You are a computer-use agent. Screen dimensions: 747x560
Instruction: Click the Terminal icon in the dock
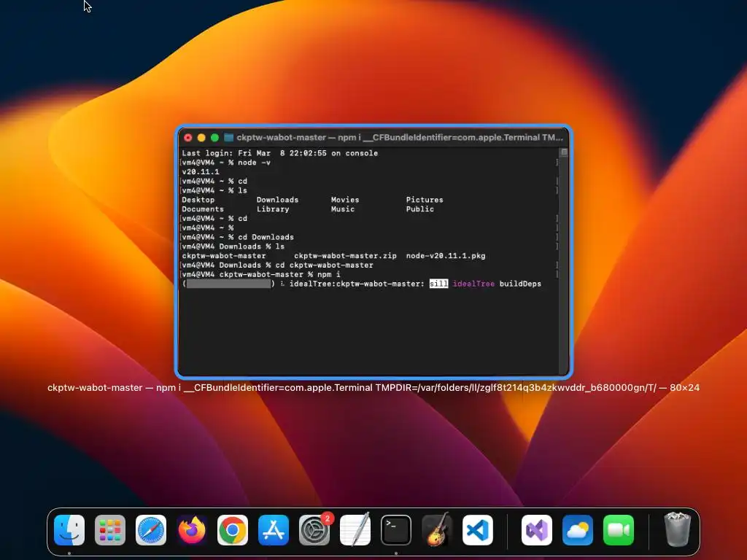[396, 530]
